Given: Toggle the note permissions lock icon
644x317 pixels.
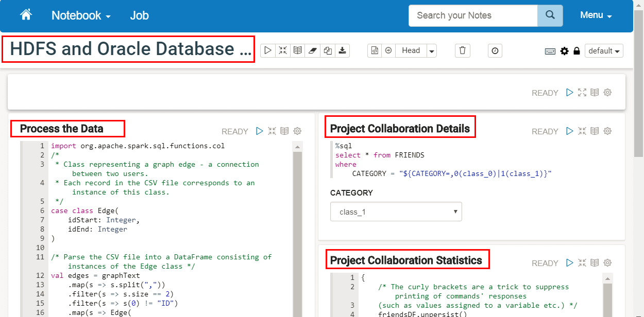Looking at the screenshot, I should click(577, 51).
